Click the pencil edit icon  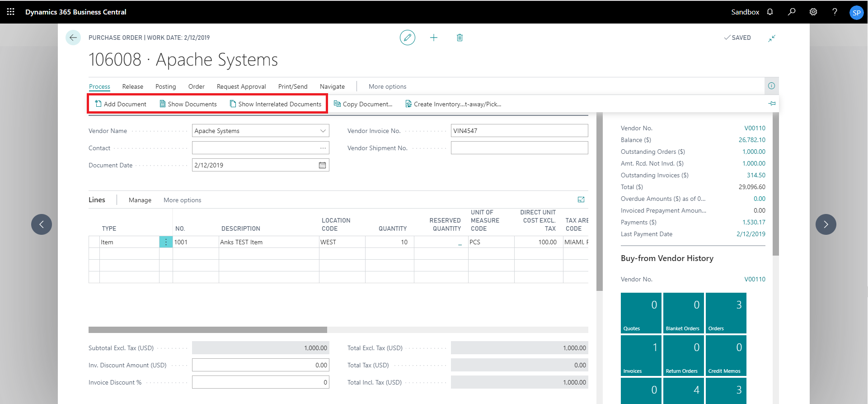coord(407,38)
